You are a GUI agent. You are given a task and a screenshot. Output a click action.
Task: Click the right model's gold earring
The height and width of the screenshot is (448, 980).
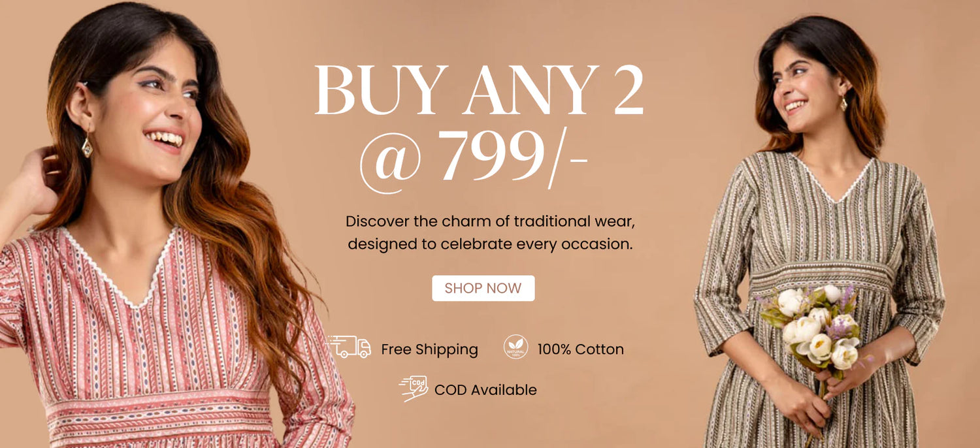843,102
